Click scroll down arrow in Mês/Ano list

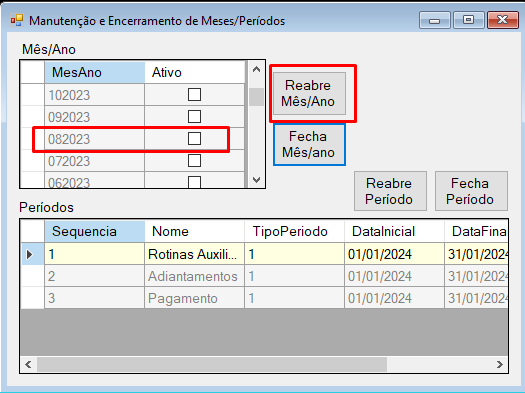(256, 180)
